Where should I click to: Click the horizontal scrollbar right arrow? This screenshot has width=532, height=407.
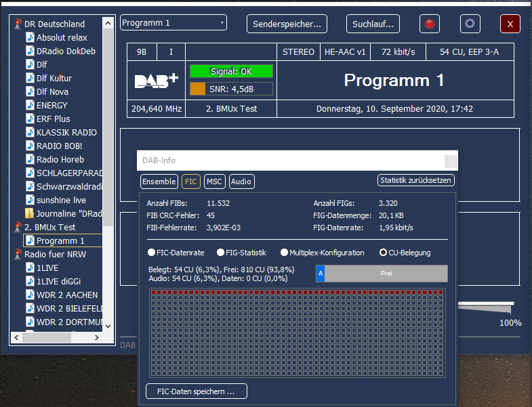pos(97,337)
